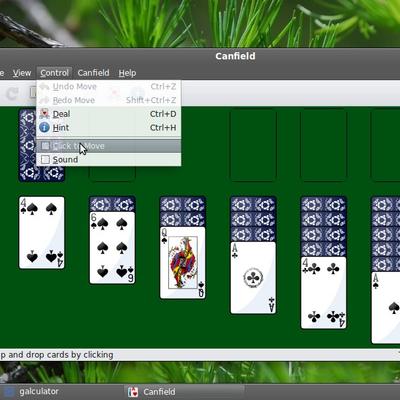Click the Ctrl+H shortcut text
This screenshot has width=400, height=400.
[163, 127]
